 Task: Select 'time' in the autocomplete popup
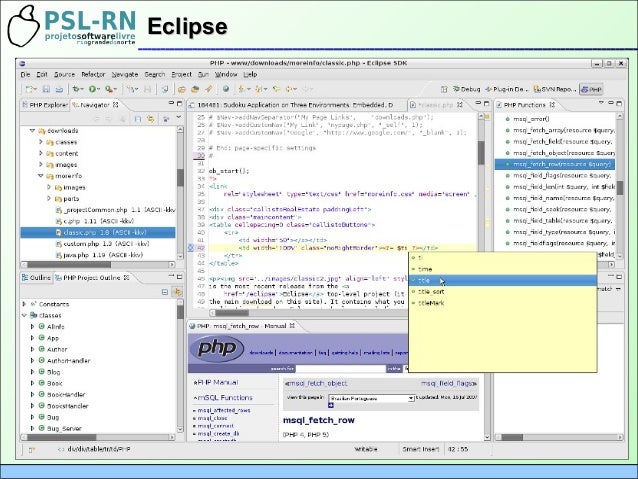[503, 269]
